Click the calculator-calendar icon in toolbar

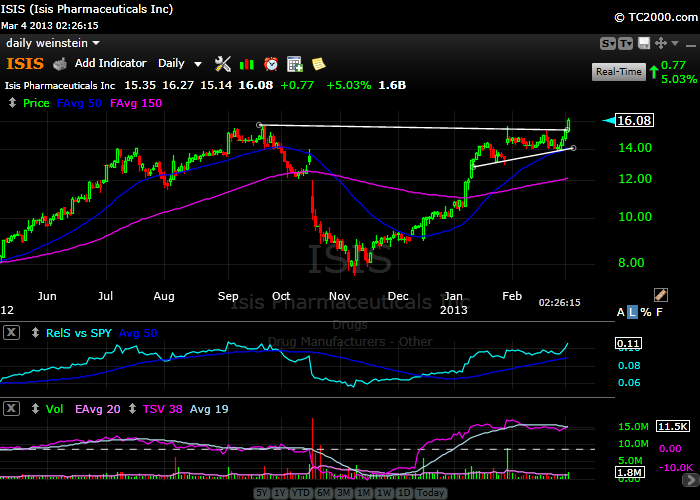295,64
